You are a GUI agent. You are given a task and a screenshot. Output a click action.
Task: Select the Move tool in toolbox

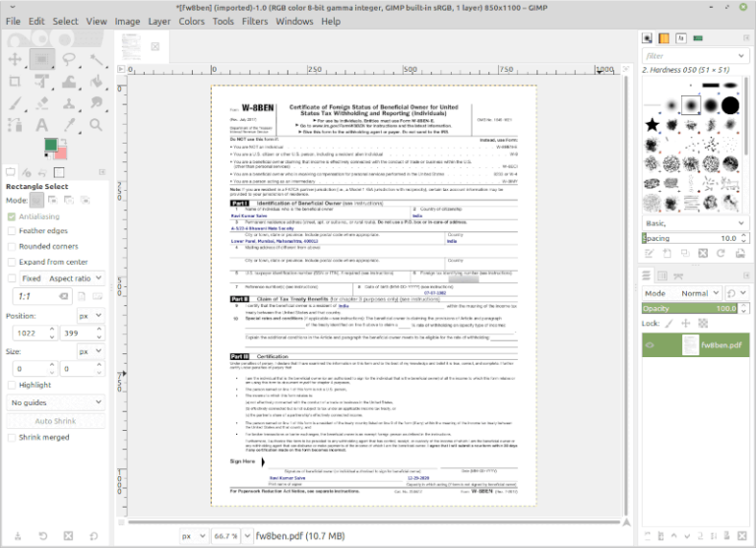click(15, 59)
